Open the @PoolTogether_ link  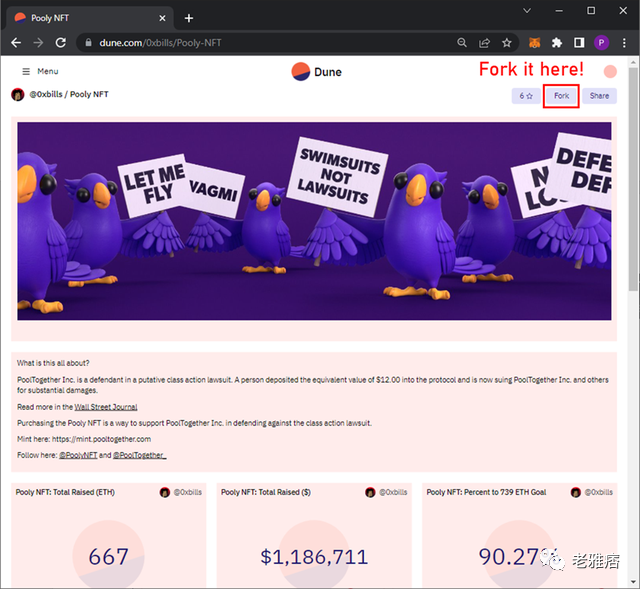coord(140,455)
